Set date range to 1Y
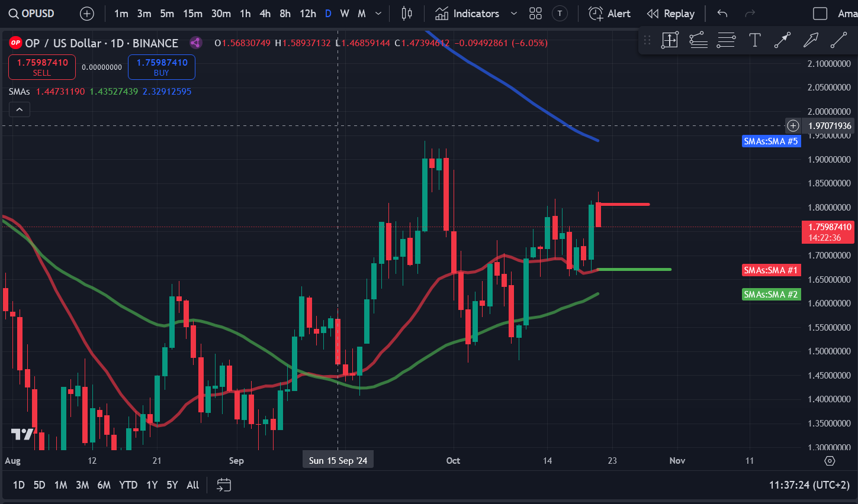 (152, 485)
